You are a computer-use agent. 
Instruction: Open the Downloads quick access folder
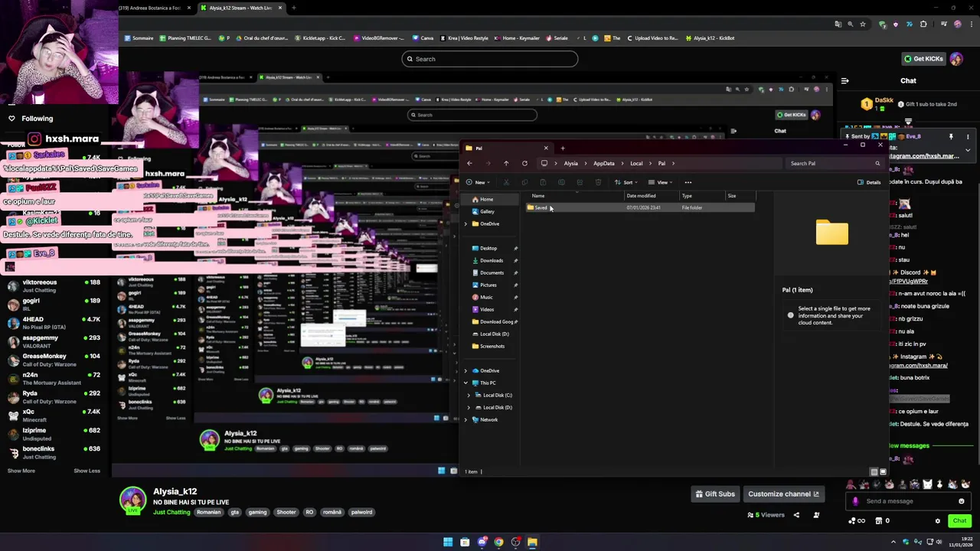(487, 260)
